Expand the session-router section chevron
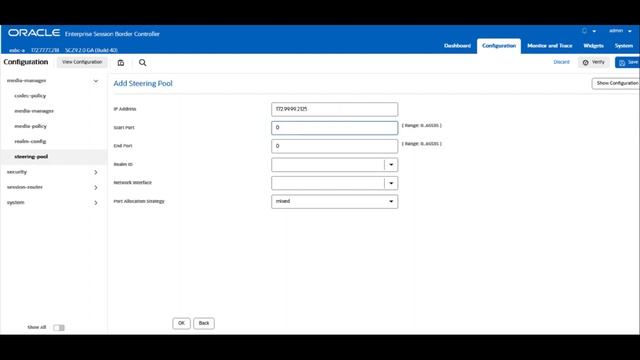The image size is (640, 360). [96, 187]
